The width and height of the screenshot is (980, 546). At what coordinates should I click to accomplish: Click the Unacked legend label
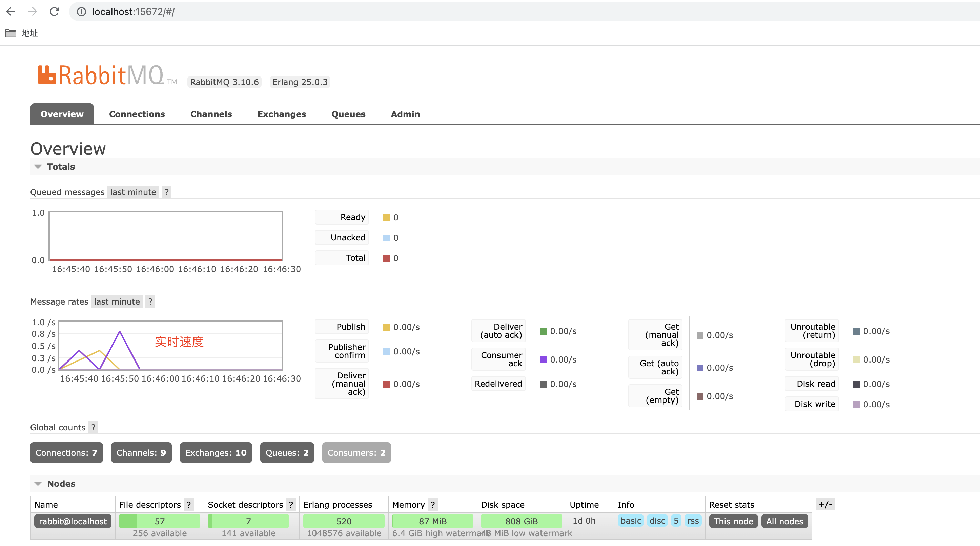pos(342,238)
